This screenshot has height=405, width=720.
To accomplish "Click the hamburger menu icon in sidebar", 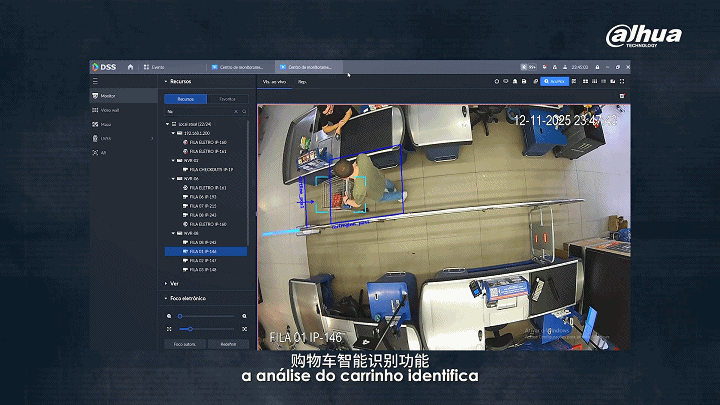I will pyautogui.click(x=95, y=81).
